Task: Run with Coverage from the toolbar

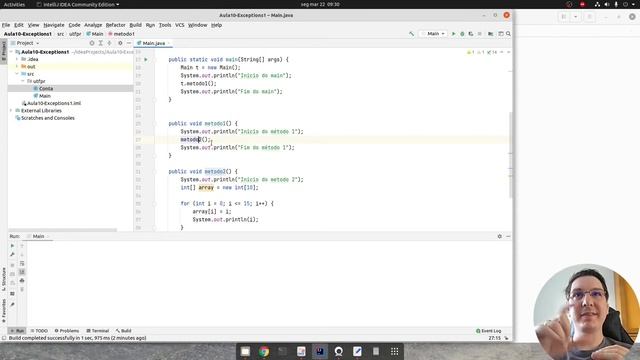Action: tap(471, 34)
